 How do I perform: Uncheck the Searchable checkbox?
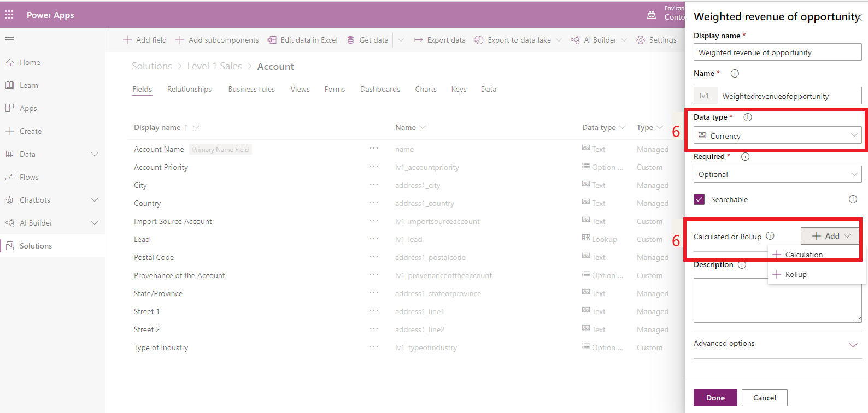[699, 199]
